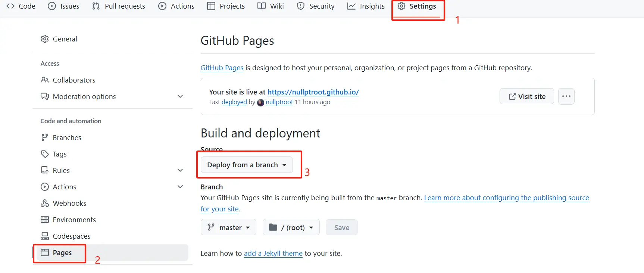Go to Pull requests tab
The image size is (644, 273).
(x=119, y=6)
